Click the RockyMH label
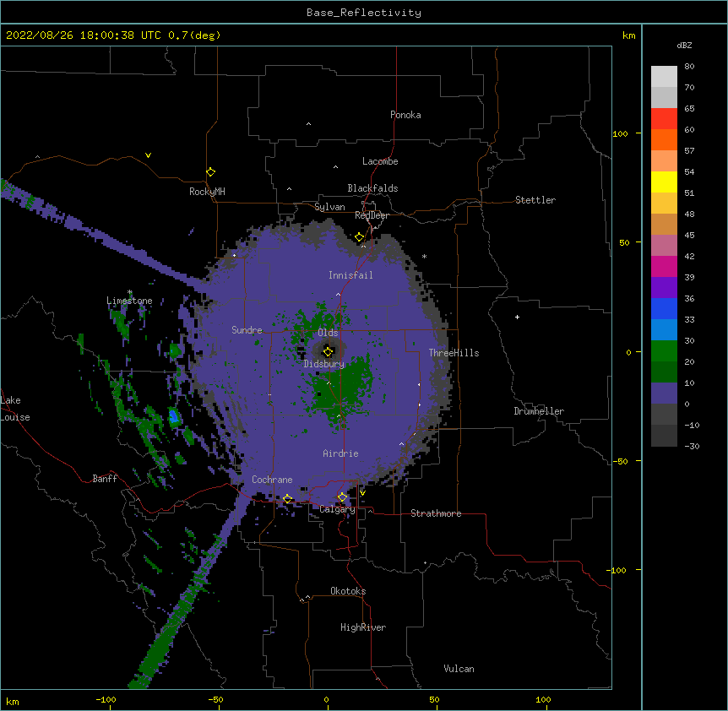 tap(207, 192)
